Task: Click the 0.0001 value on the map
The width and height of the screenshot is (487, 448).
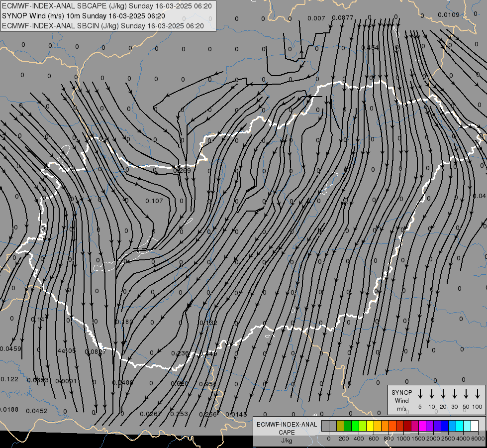Action: coord(66,381)
